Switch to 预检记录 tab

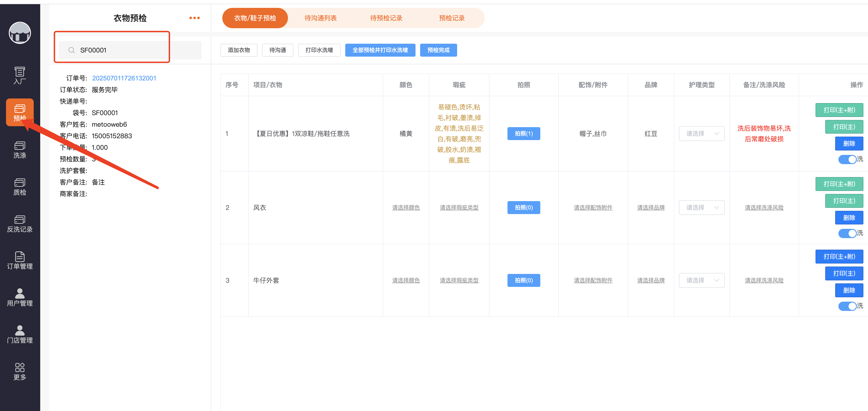coord(452,18)
